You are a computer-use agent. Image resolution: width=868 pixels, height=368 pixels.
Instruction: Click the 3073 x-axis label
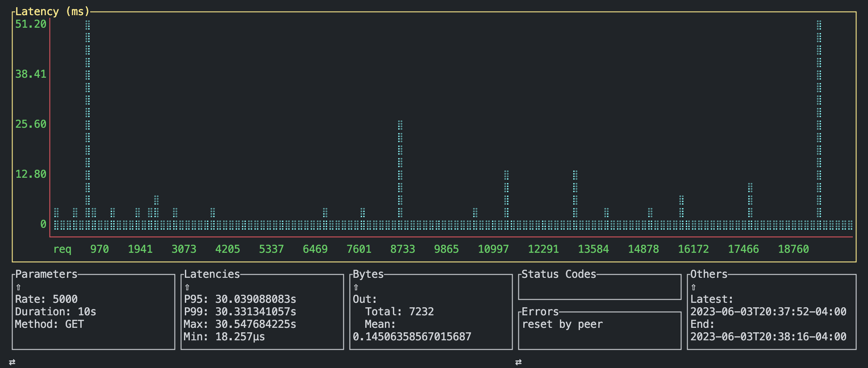(x=184, y=249)
